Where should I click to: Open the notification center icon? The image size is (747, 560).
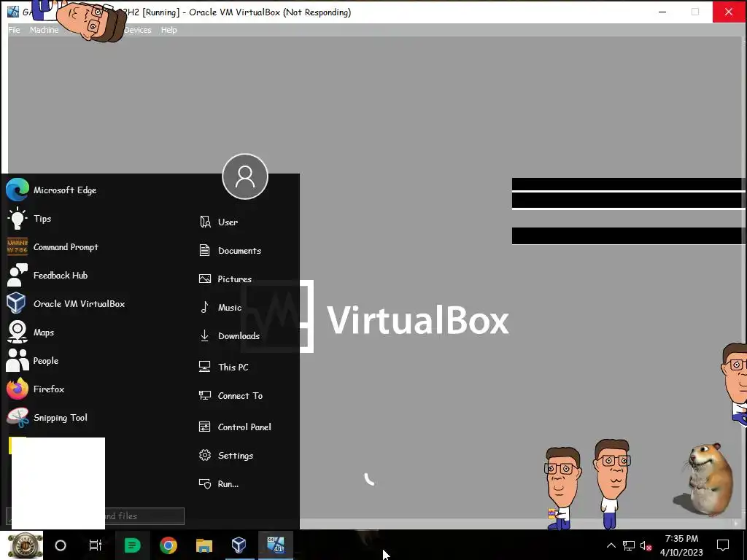[x=723, y=545]
